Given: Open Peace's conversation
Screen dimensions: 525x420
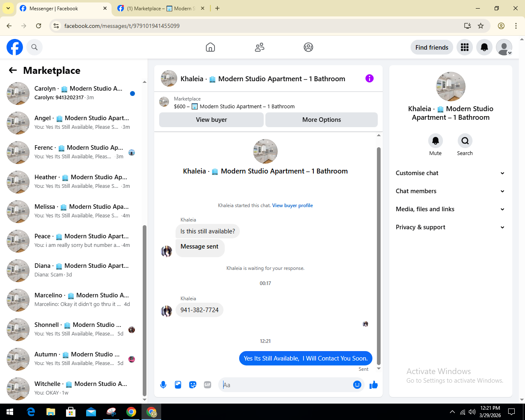Looking at the screenshot, I should tap(72, 241).
